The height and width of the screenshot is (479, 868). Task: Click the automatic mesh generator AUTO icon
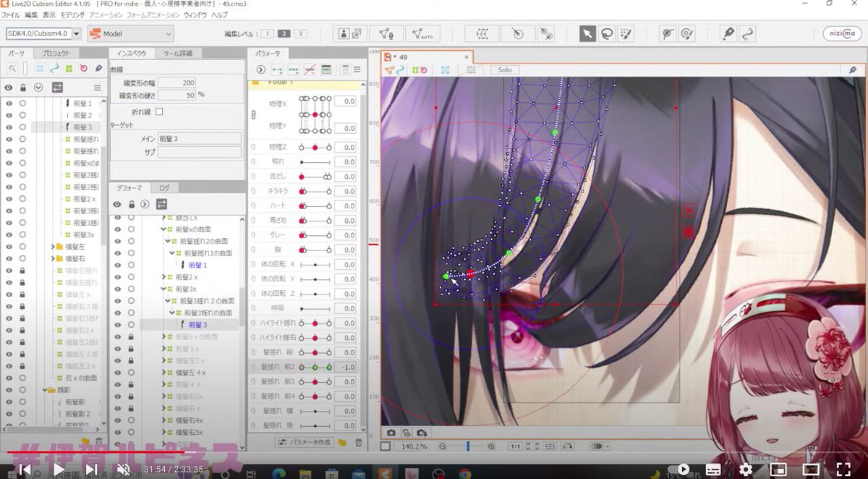pos(422,33)
